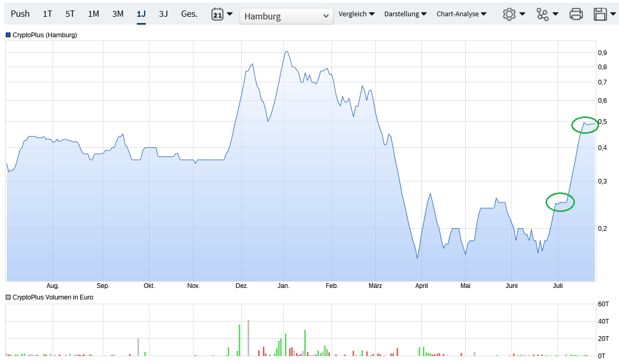Save the chart with floppy disk icon
The height and width of the screenshot is (364, 619).
pyautogui.click(x=600, y=14)
